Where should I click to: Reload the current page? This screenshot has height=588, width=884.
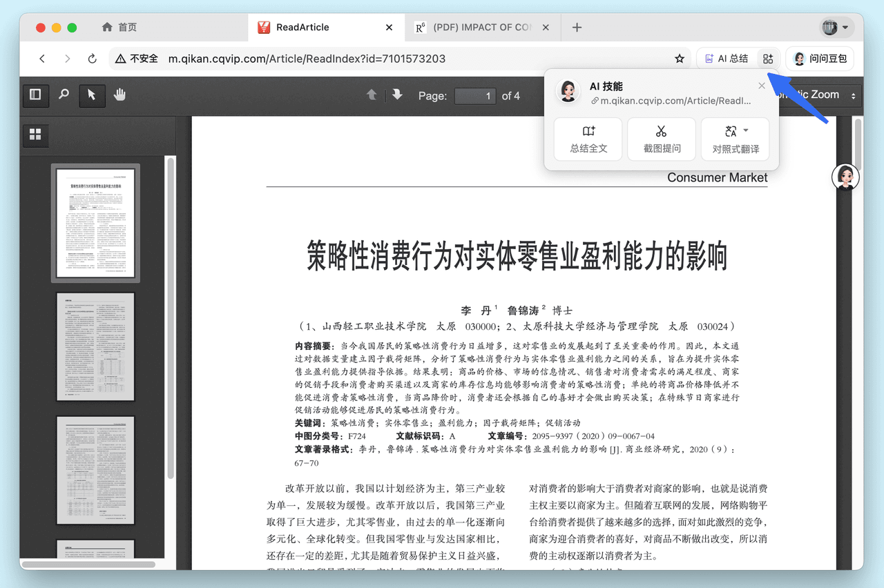point(92,58)
